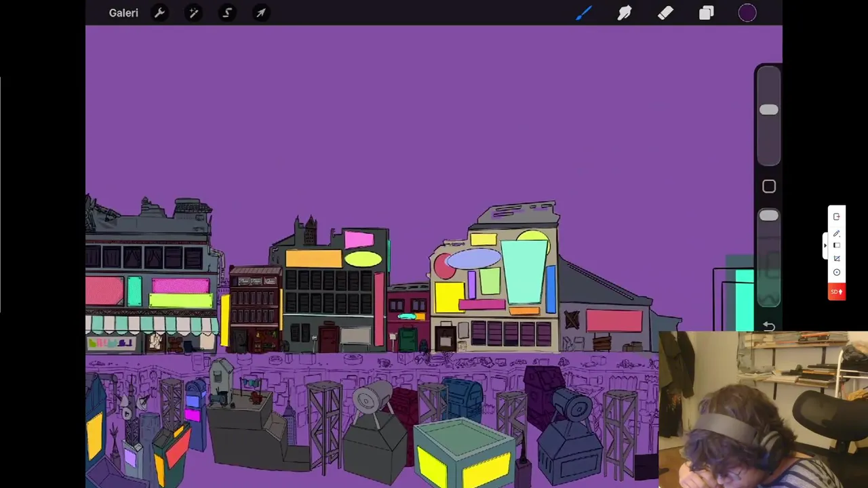Tap the square Modify button in sidebar
Screen dimensions: 868x488
coord(768,186)
